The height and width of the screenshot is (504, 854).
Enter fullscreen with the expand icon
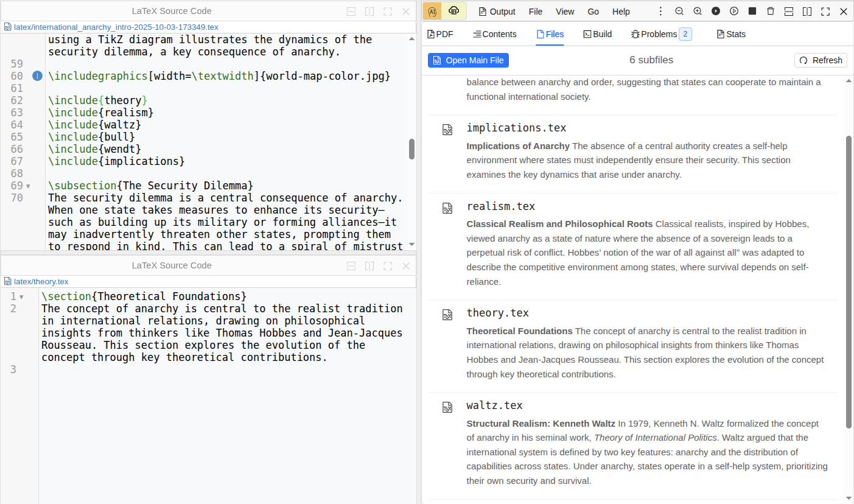(x=825, y=11)
